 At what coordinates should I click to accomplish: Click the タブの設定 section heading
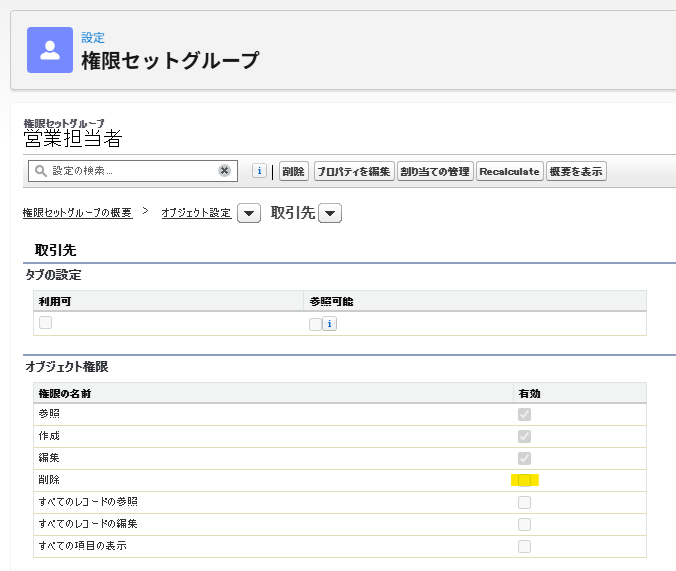point(53,275)
